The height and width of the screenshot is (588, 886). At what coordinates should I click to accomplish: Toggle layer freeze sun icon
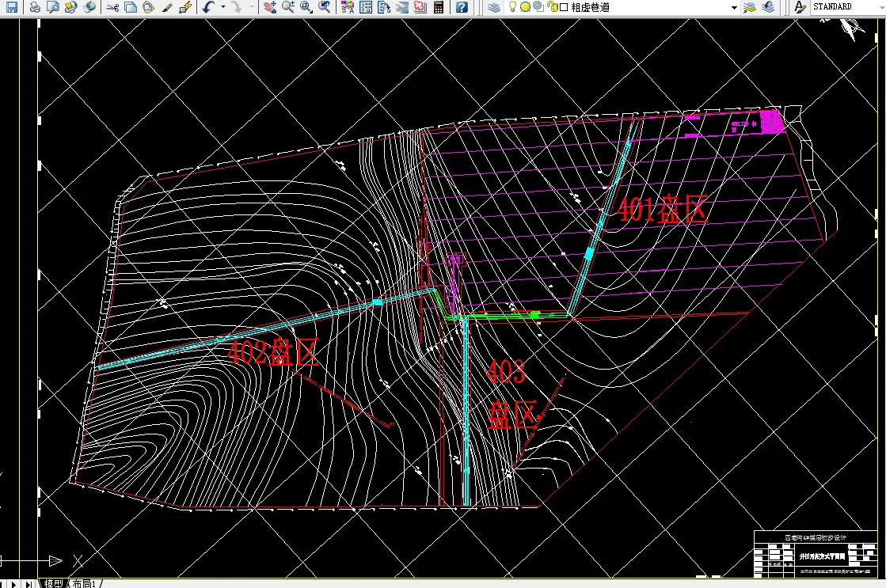(x=525, y=7)
